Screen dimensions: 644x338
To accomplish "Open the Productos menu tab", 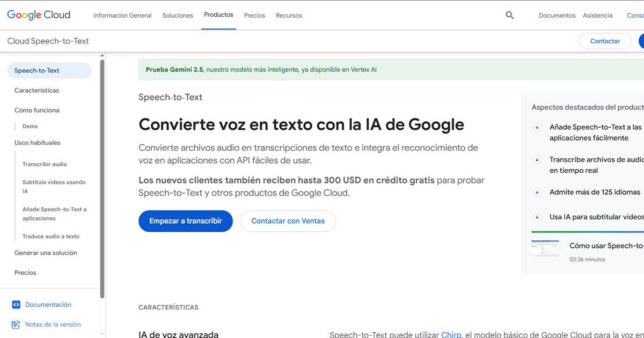I will pos(218,15).
